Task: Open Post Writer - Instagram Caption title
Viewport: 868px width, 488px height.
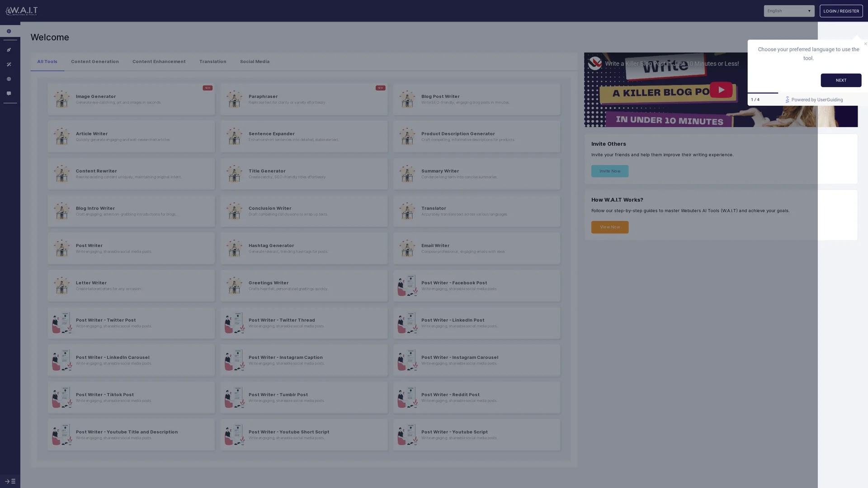Action: pyautogui.click(x=285, y=357)
